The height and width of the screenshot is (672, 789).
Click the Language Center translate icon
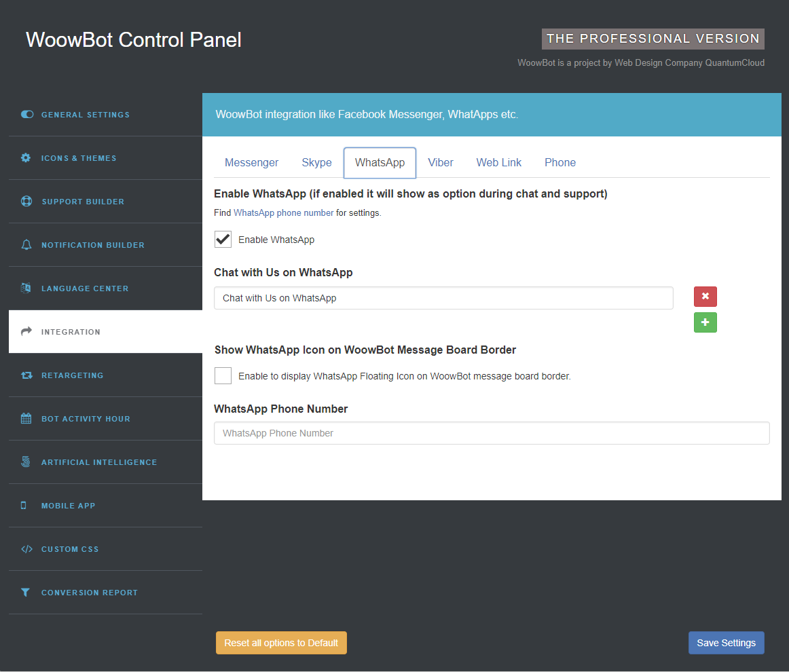[x=26, y=288]
